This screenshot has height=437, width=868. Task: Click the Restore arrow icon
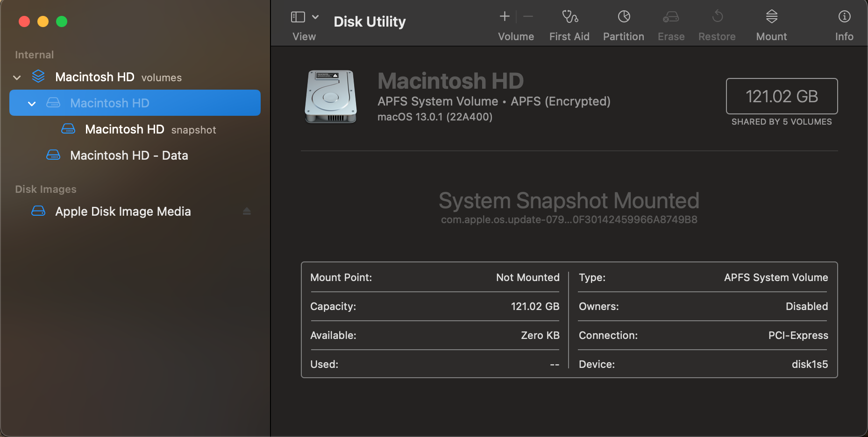tap(717, 17)
